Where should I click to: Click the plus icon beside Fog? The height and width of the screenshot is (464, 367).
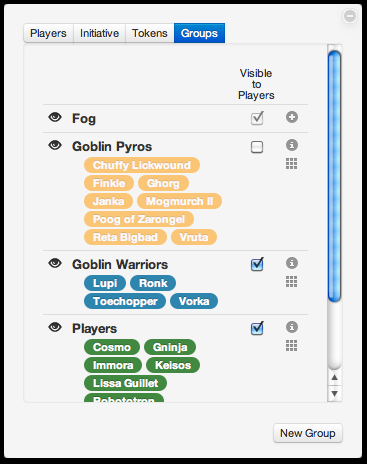[292, 117]
